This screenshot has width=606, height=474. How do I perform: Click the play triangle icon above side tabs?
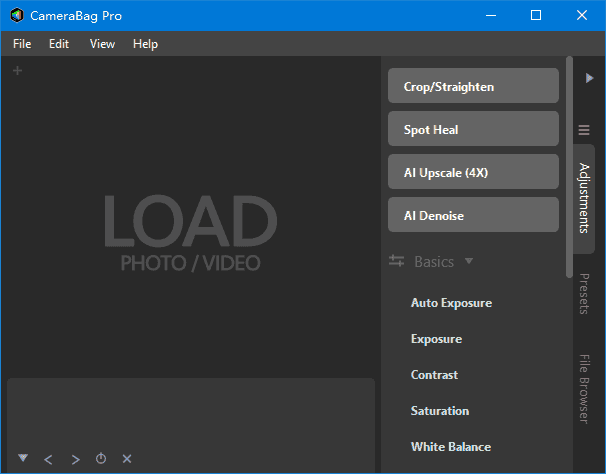point(589,78)
